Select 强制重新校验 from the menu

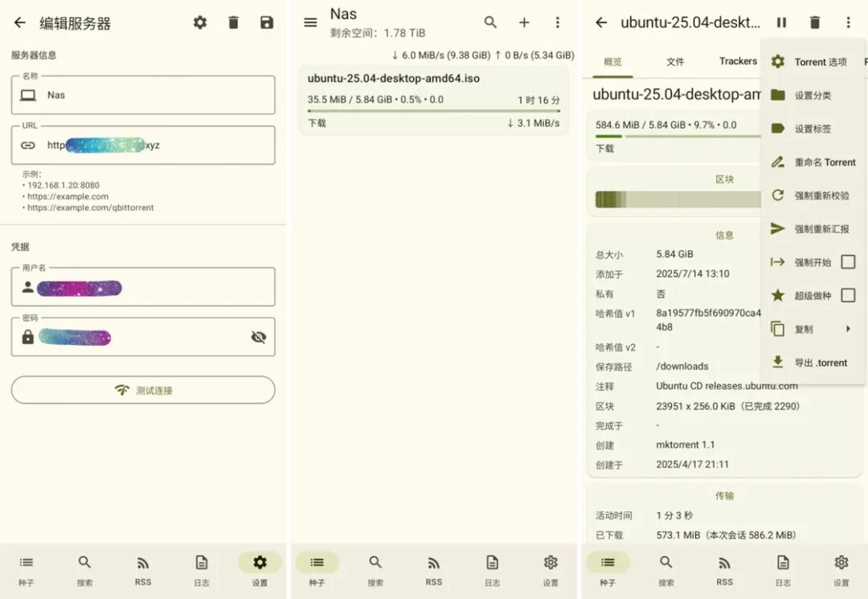813,195
